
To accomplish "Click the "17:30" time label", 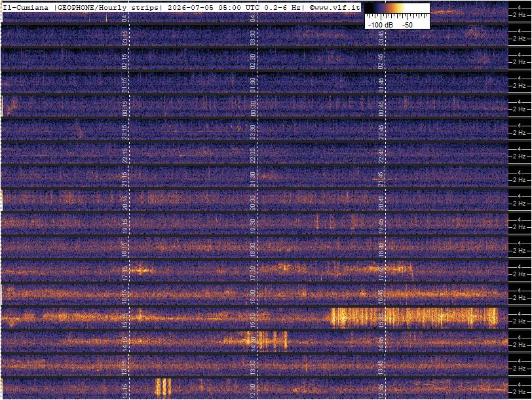I will (252, 274).
